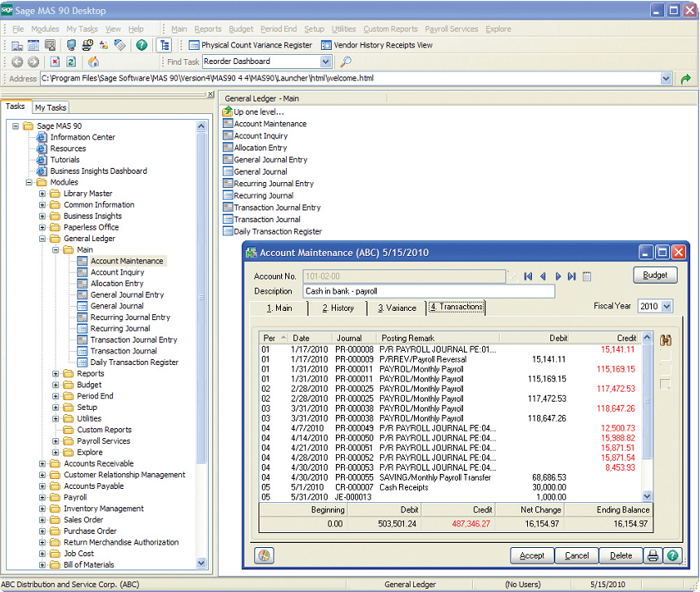Expand the Payroll module folder
This screenshot has width=700, height=592.
click(x=42, y=497)
